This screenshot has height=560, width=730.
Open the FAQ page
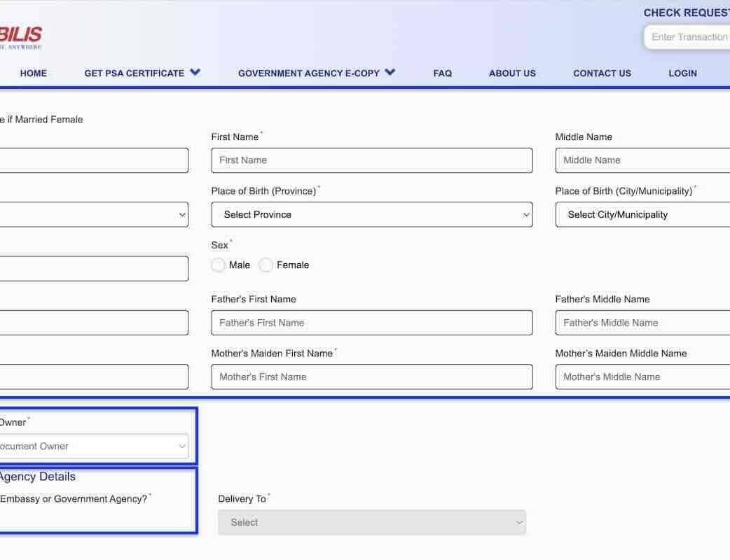442,73
